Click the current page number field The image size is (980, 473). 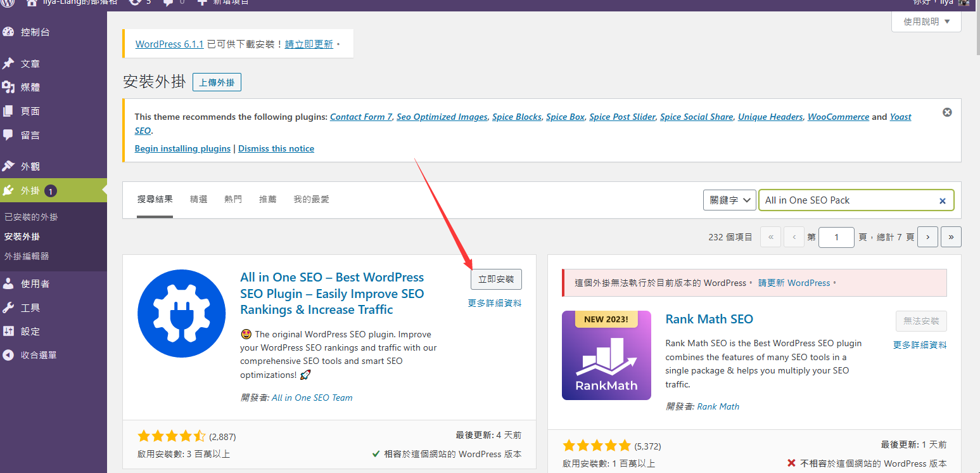[x=836, y=237]
